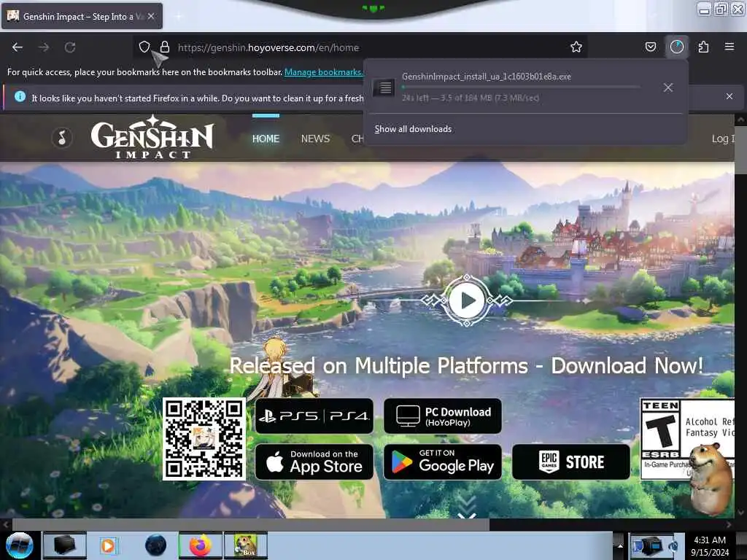The height and width of the screenshot is (560, 747).
Task: Click Get it on Google Play button
Action: [x=442, y=462]
